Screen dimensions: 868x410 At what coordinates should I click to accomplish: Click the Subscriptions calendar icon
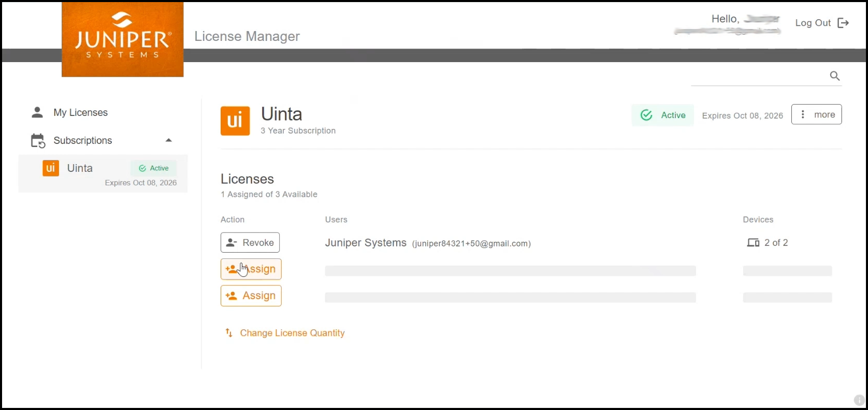[x=38, y=141]
